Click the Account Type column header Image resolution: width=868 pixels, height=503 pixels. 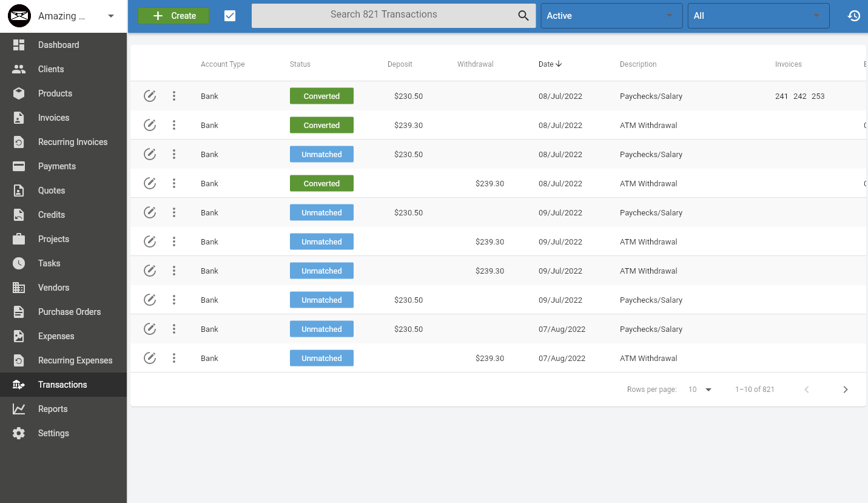coord(223,64)
